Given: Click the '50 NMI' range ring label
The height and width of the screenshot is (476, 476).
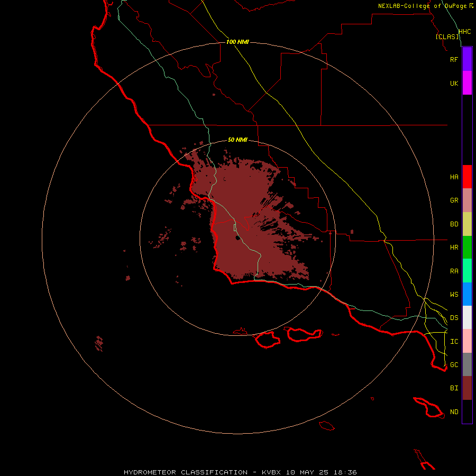Looking at the screenshot, I should click(237, 140).
